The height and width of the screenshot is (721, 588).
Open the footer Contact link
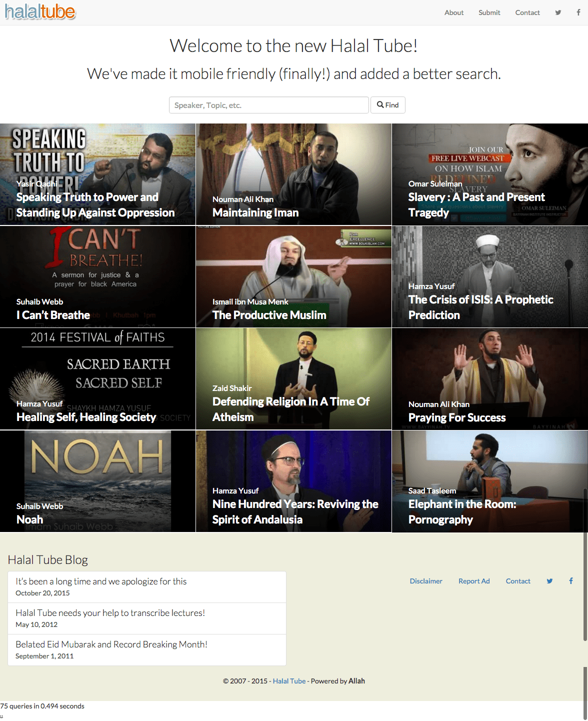[518, 581]
